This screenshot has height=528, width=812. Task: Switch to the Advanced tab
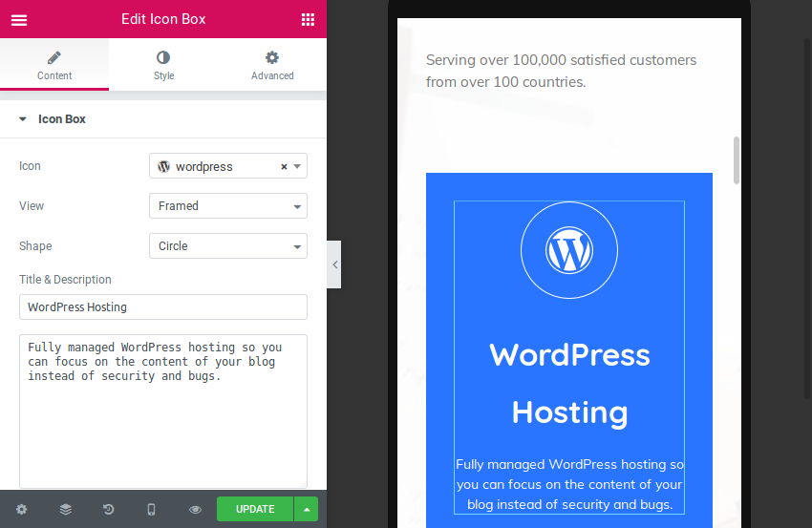tap(272, 65)
